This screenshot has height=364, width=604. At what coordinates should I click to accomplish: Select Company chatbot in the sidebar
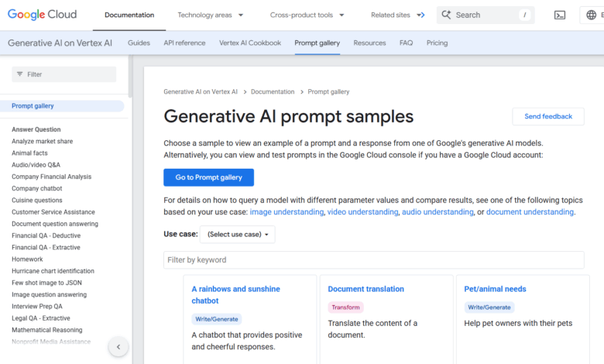pyautogui.click(x=36, y=188)
